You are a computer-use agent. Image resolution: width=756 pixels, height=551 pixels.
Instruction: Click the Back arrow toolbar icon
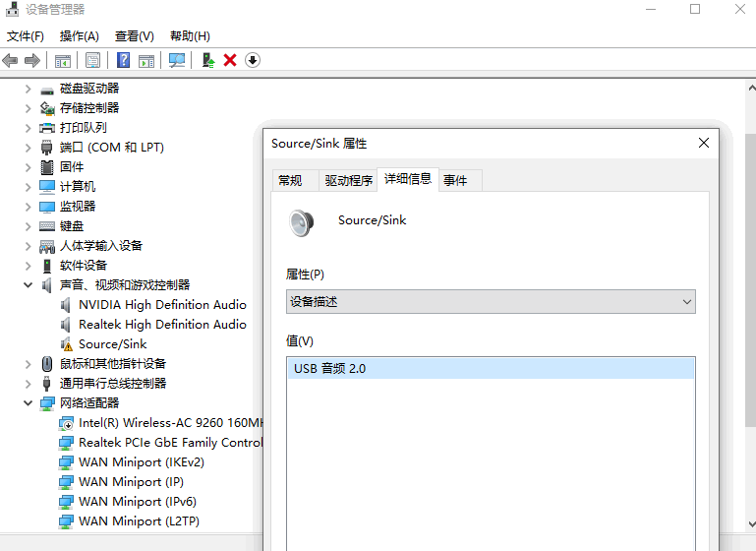(10, 60)
